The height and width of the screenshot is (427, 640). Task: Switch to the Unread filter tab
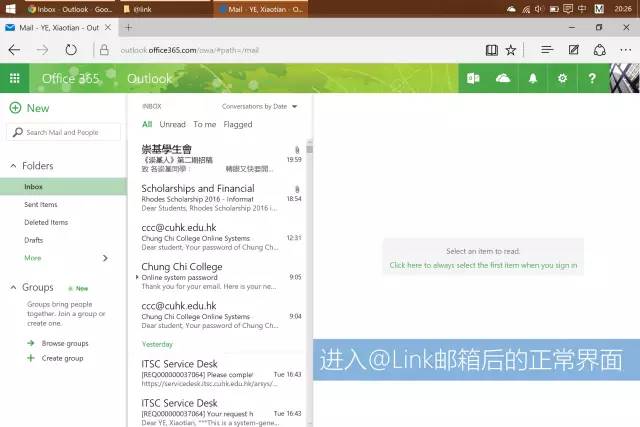[172, 125]
